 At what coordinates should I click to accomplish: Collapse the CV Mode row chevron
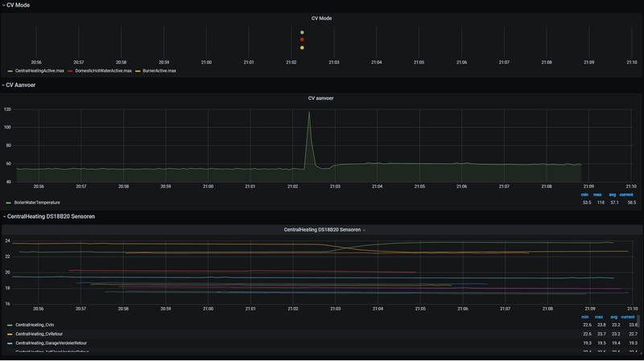pyautogui.click(x=3, y=5)
